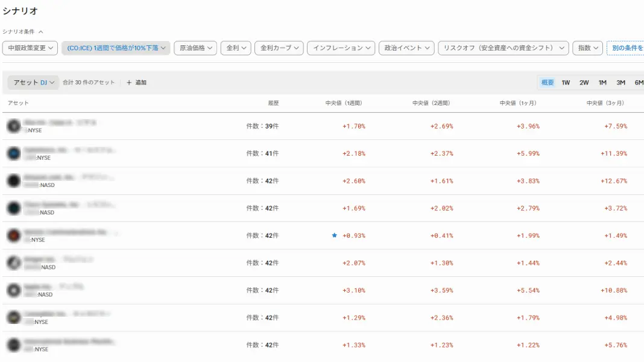Screen dimensions: 644x362
Task: Switch to the 3M tab
Action: [x=620, y=83]
